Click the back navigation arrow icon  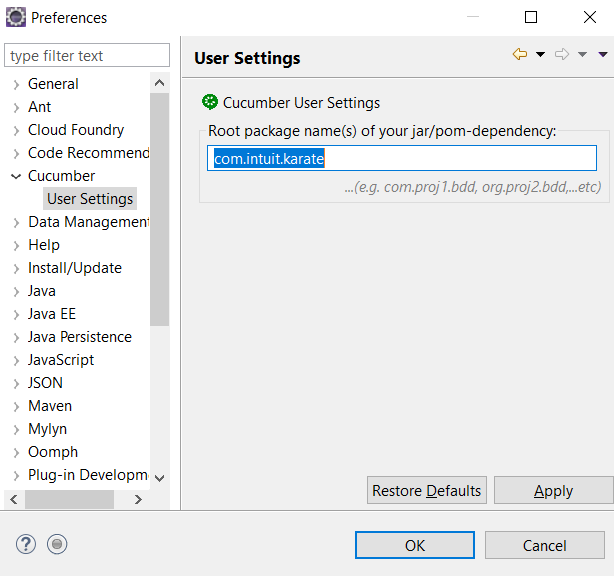(x=519, y=55)
